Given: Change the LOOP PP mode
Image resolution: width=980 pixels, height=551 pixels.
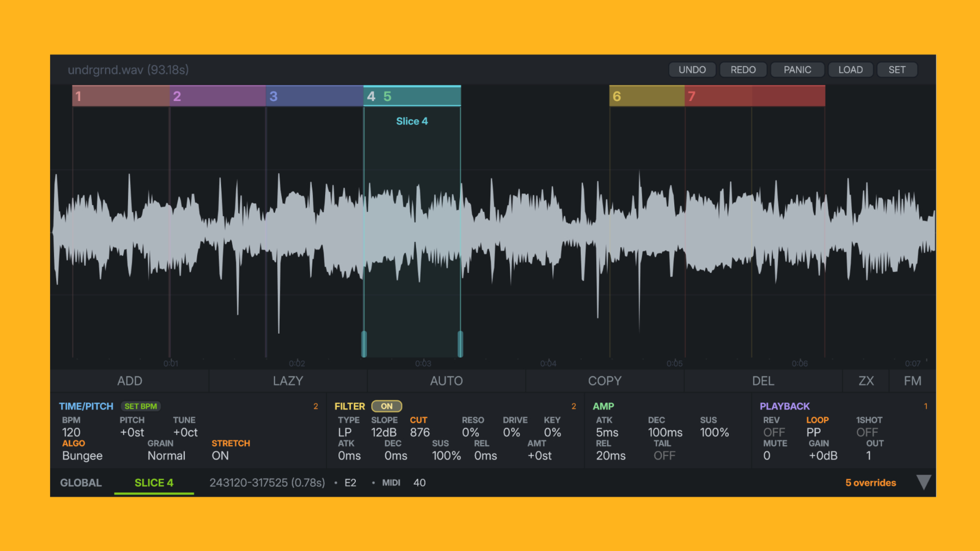Looking at the screenshot, I should tap(814, 432).
